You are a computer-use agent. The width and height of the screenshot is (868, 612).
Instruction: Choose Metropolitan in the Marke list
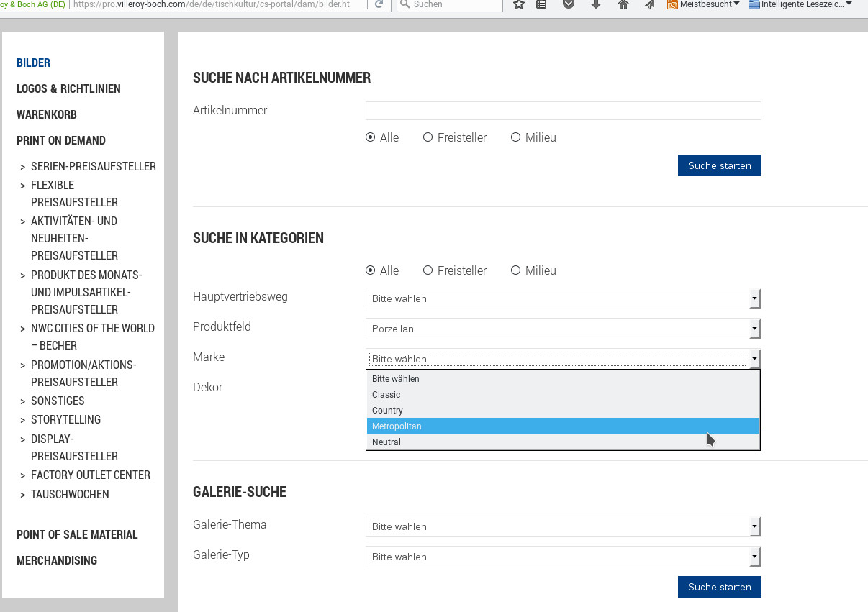563,426
